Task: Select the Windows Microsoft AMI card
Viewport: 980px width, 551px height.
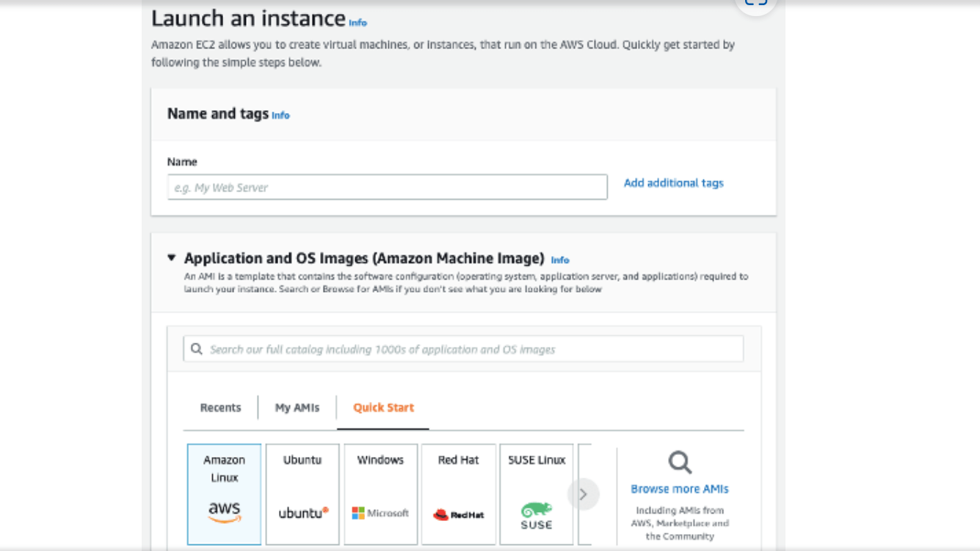Action: pos(381,493)
